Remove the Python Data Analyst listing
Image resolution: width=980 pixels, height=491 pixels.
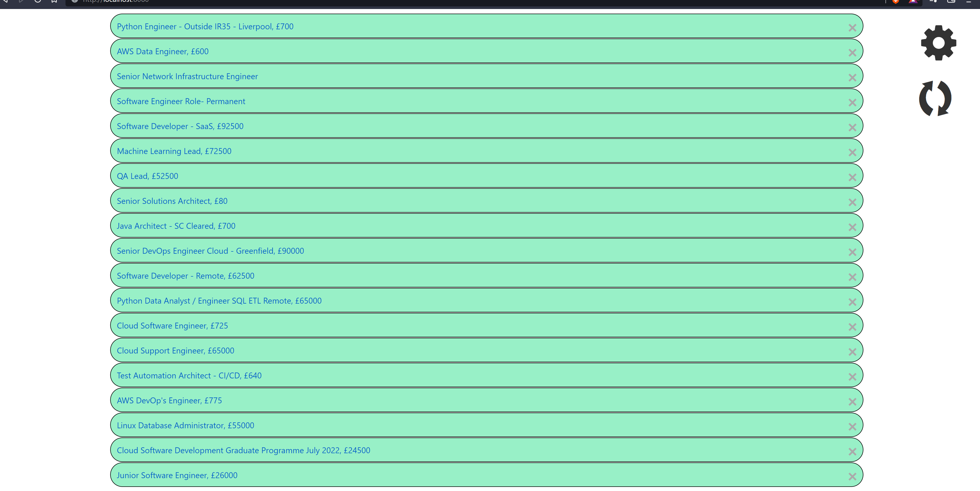852,302
